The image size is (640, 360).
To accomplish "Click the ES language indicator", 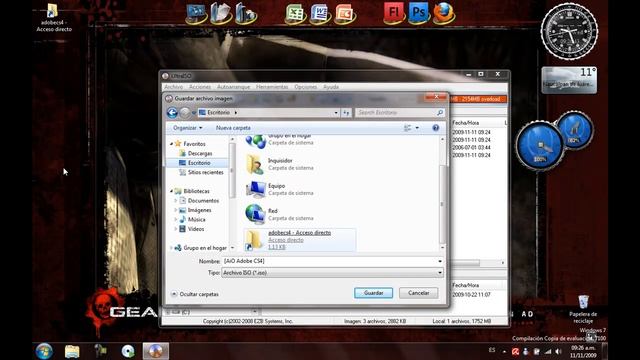I will point(492,350).
